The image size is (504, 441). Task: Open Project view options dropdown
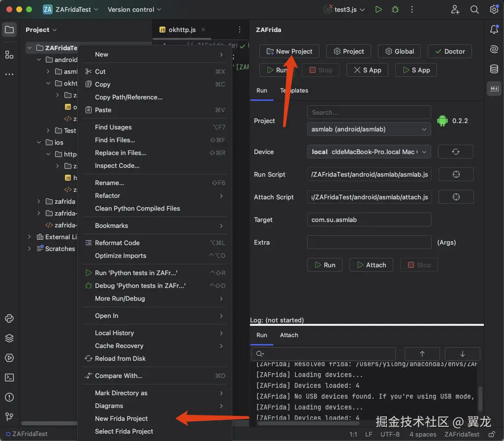[x=41, y=30]
